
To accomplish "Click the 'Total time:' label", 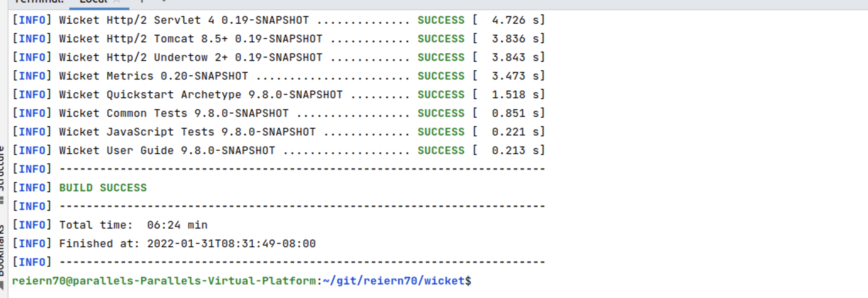I will [x=96, y=225].
